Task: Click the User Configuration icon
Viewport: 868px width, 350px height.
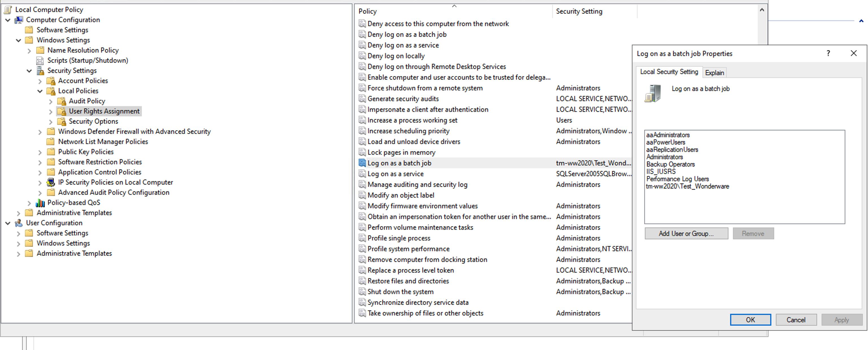Action: (x=19, y=223)
